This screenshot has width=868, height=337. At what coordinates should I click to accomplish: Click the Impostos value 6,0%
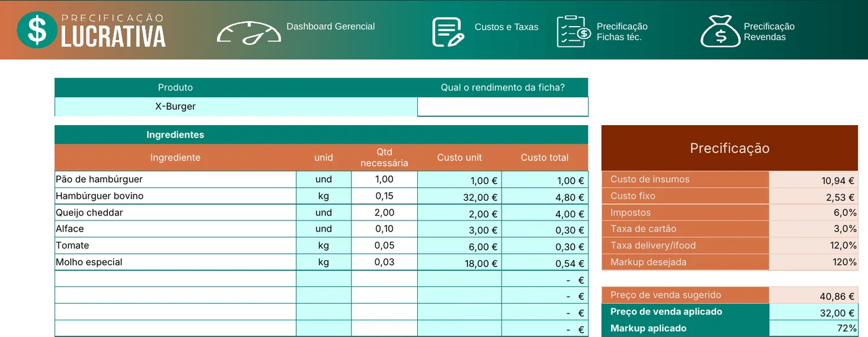(x=813, y=212)
